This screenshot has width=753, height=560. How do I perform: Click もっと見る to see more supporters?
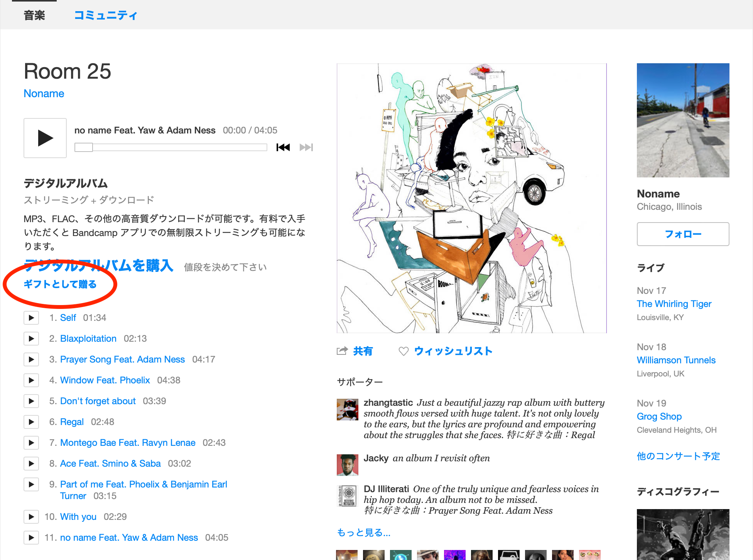click(364, 533)
